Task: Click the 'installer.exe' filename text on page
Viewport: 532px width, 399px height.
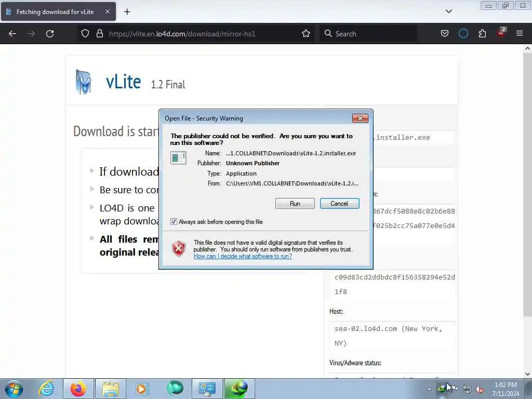Action: [x=403, y=137]
